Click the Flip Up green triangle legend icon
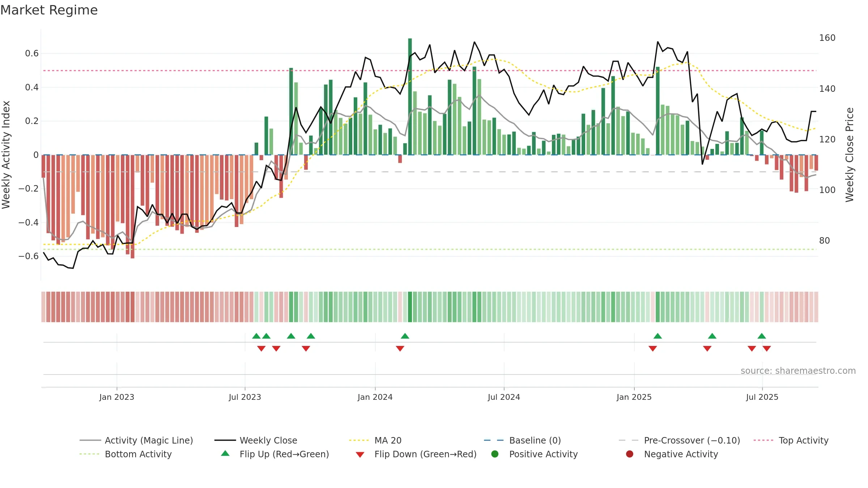This screenshot has height=488, width=868. [225, 453]
